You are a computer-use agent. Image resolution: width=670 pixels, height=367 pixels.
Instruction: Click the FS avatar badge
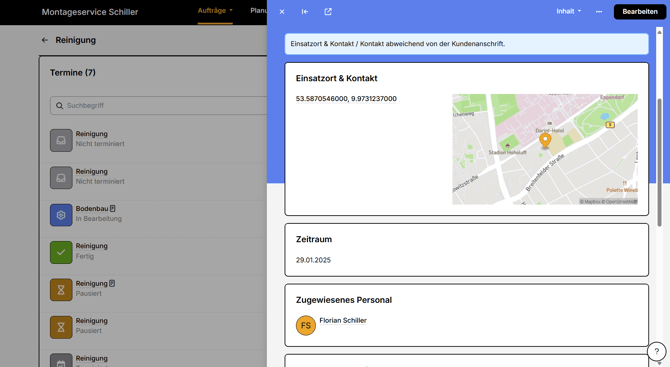[306, 326]
